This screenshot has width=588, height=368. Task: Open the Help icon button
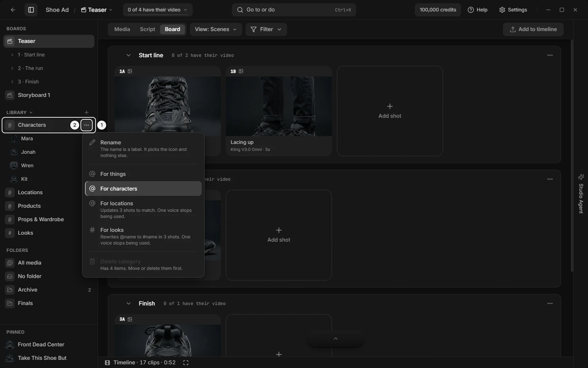(x=477, y=10)
